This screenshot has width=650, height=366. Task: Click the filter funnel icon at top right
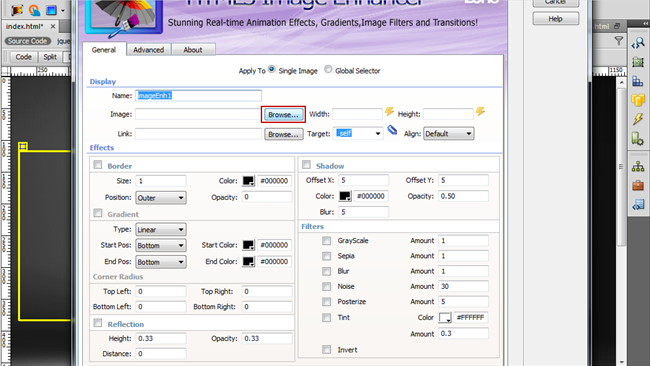click(x=618, y=40)
